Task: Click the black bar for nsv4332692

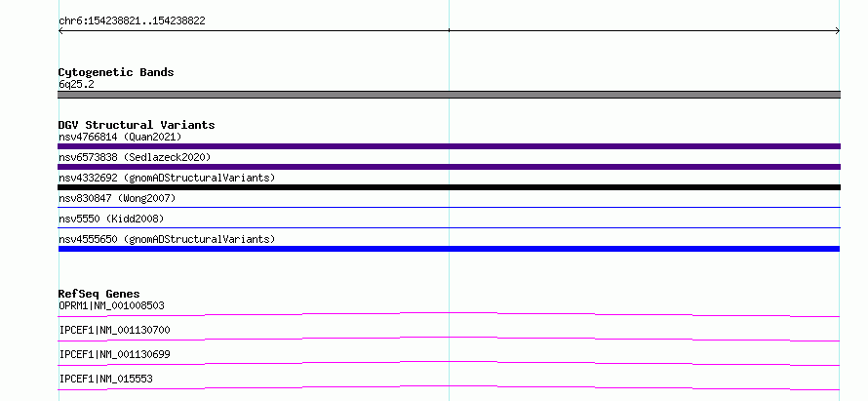Action: click(x=449, y=187)
